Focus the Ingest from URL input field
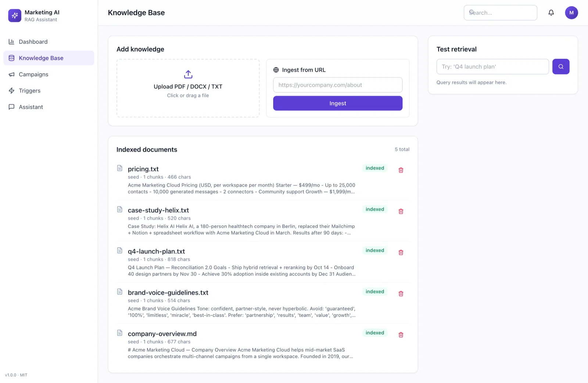The height and width of the screenshot is (383, 588). pyautogui.click(x=338, y=85)
